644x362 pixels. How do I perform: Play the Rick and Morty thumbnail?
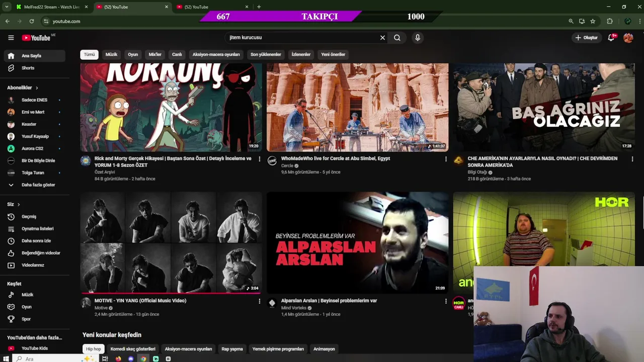[x=171, y=107]
